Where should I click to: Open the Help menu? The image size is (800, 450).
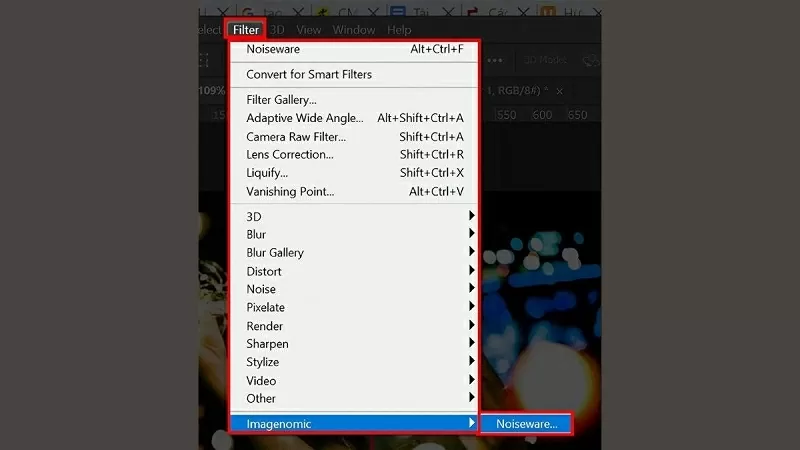pos(399,30)
